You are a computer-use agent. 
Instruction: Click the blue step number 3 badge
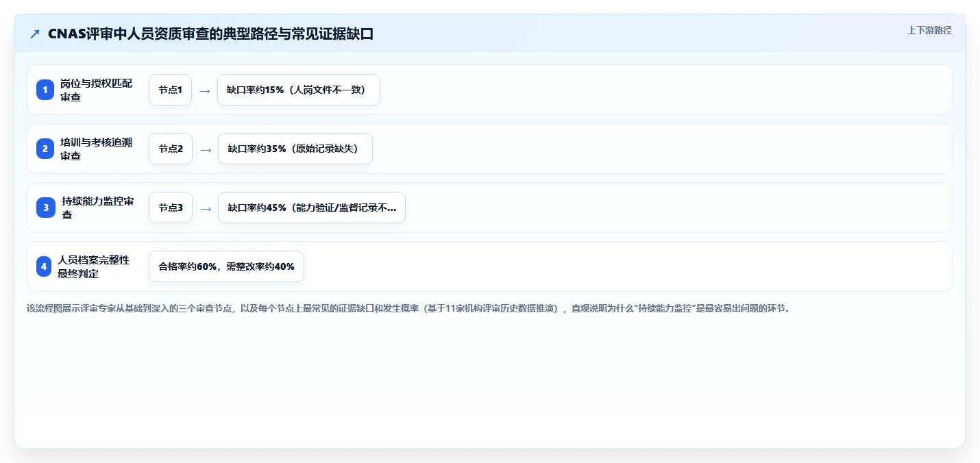45,208
